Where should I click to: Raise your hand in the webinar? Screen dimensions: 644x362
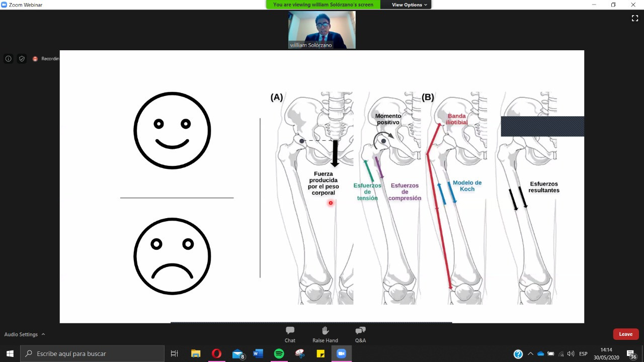coord(325,334)
